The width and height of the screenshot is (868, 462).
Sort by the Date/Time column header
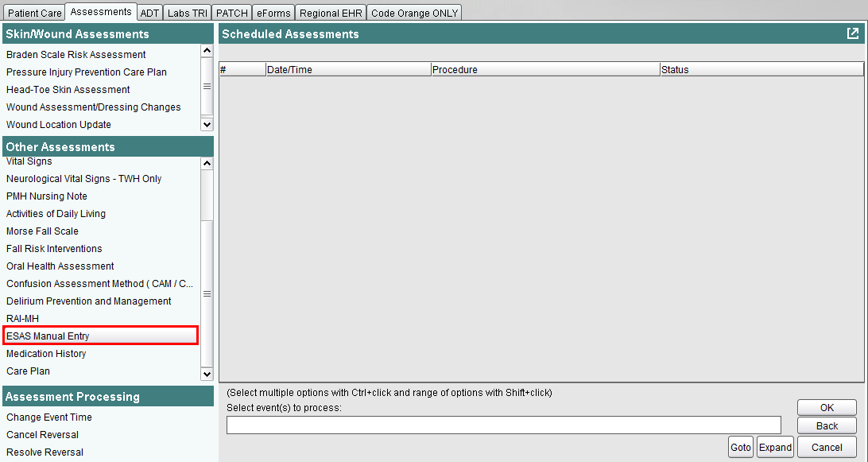347,70
